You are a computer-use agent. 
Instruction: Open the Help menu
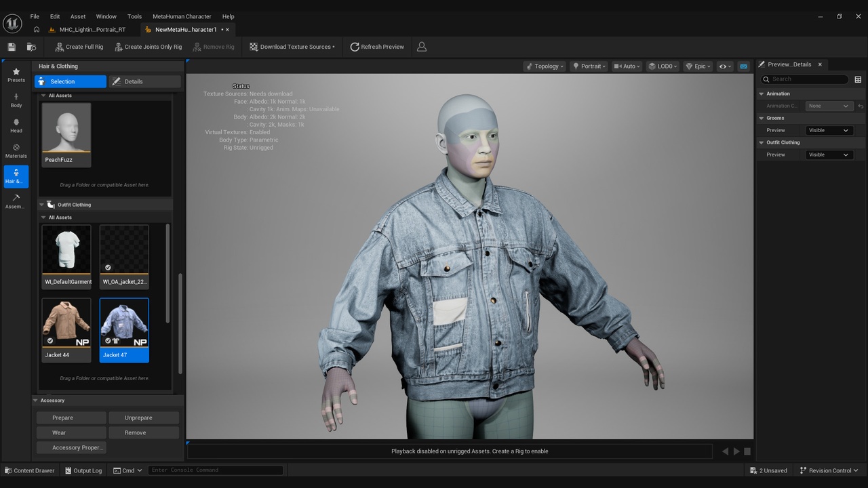click(x=229, y=16)
